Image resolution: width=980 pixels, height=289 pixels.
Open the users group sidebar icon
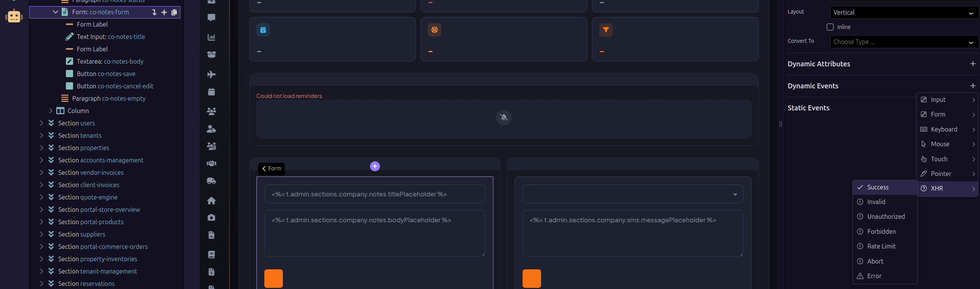(211, 111)
